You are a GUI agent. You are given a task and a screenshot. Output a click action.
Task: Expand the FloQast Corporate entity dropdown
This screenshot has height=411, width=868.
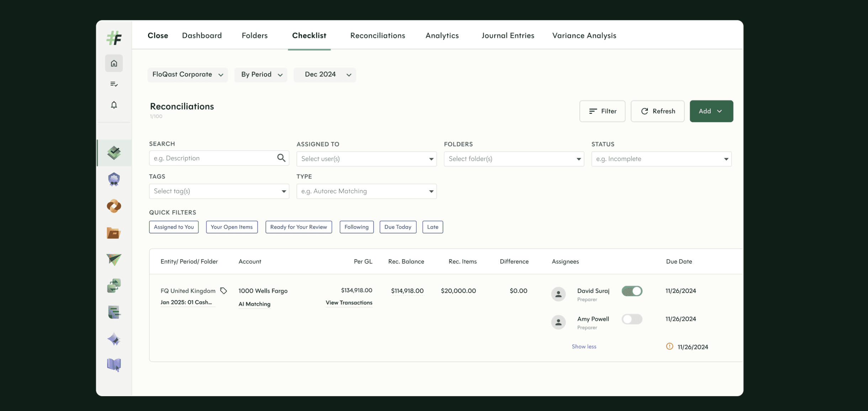click(187, 74)
